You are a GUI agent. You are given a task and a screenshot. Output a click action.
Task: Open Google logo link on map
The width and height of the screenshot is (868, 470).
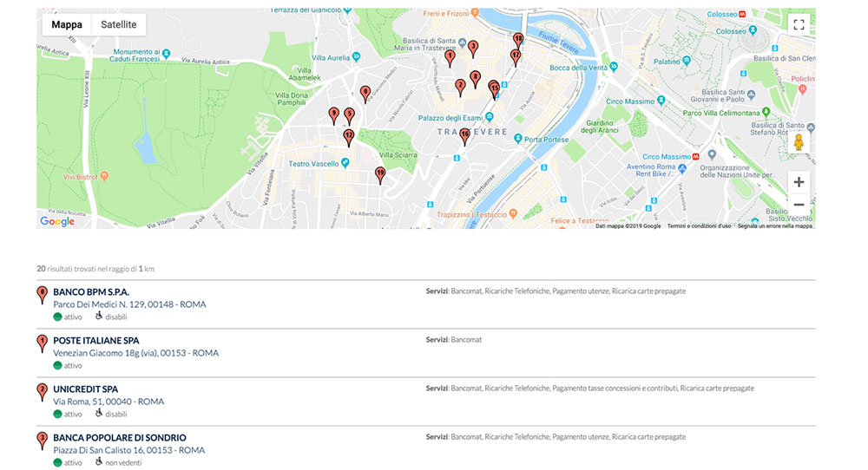[57, 221]
